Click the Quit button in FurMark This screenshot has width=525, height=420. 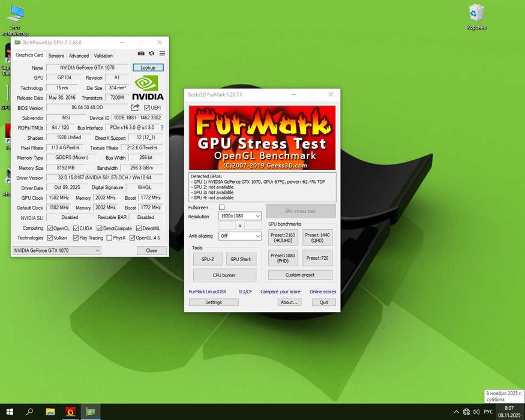coord(324,302)
